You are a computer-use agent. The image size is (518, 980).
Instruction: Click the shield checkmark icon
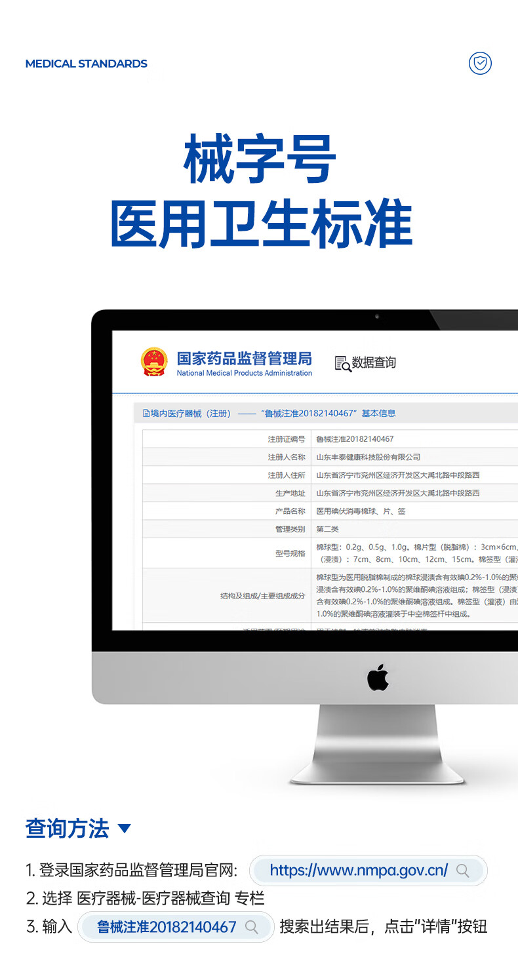[x=480, y=64]
